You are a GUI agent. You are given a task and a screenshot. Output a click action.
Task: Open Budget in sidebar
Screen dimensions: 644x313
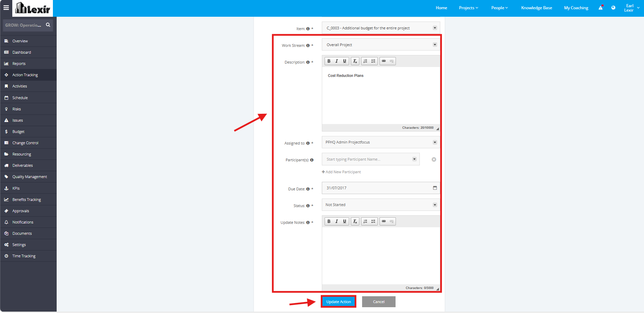[x=28, y=132]
